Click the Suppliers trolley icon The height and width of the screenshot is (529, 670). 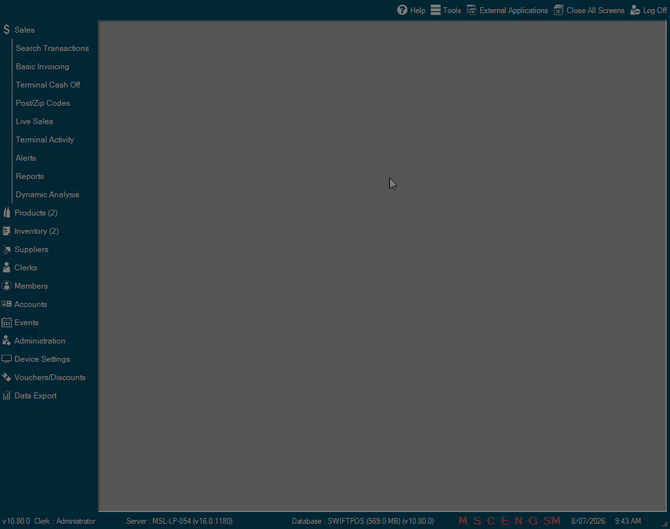[x=6, y=249]
